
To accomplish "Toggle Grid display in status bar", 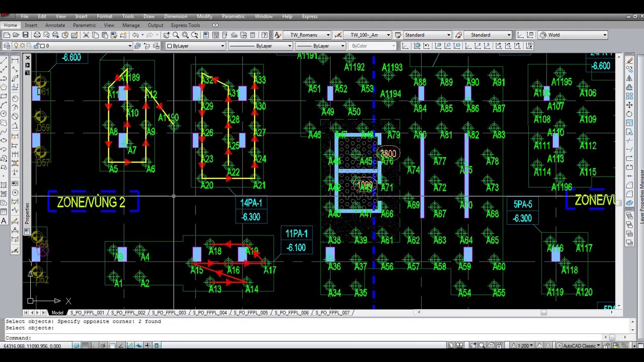I will tap(86, 345).
